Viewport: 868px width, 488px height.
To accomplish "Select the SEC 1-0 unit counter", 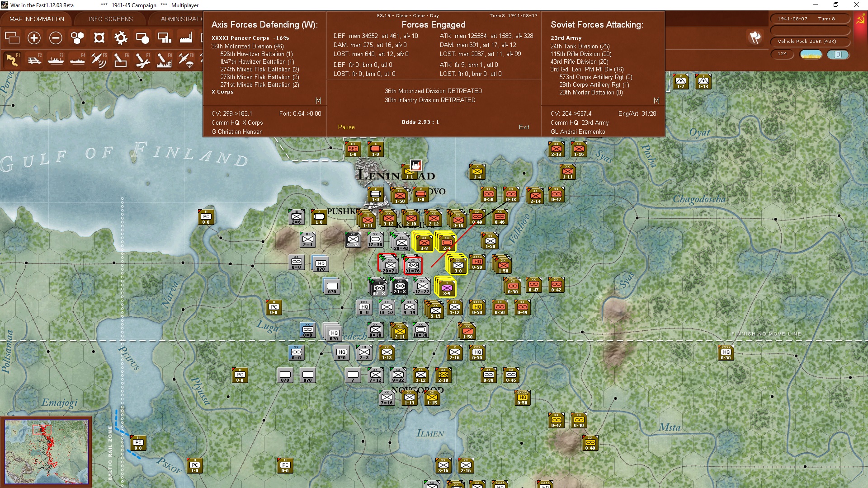I will [x=353, y=150].
